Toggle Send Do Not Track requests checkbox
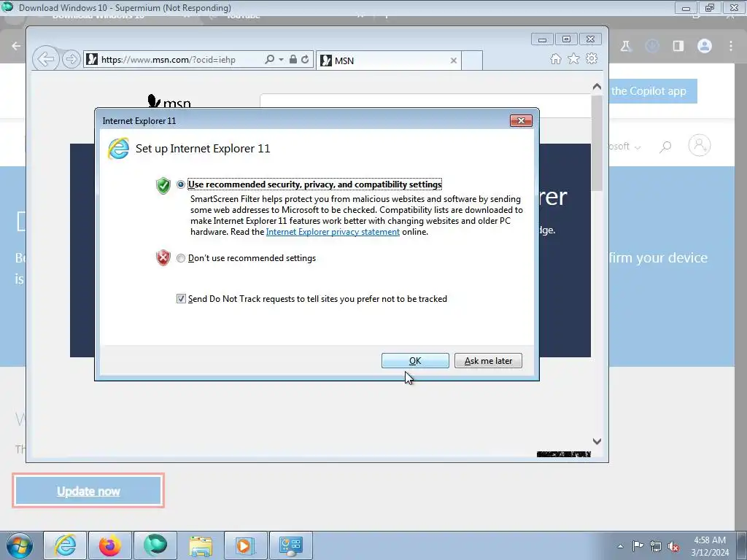This screenshot has height=560, width=747. tap(181, 298)
